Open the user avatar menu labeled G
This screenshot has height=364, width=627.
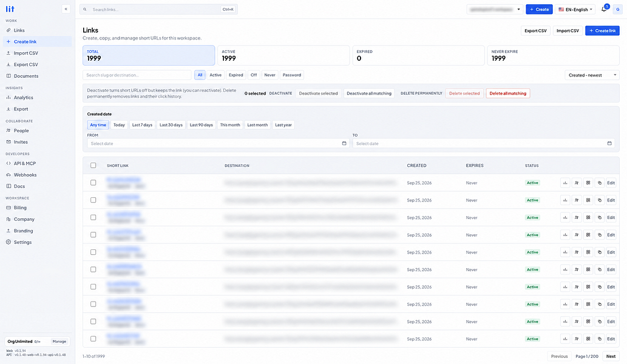[618, 9]
